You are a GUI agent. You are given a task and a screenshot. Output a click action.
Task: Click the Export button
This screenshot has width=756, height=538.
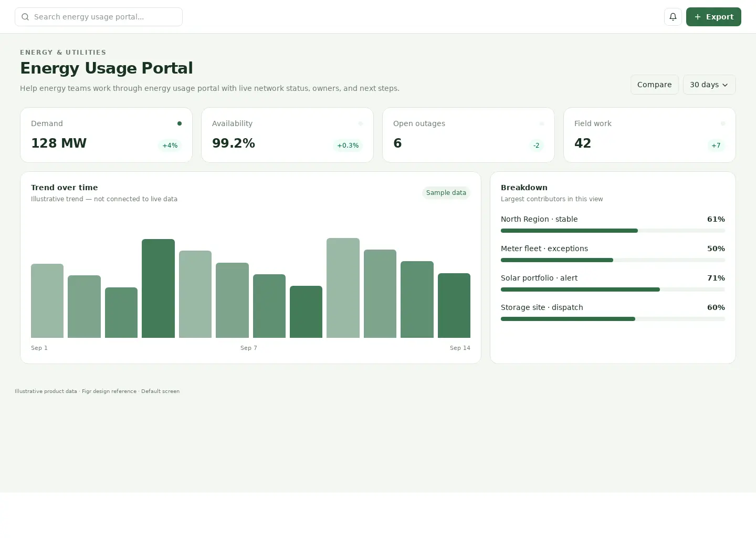pos(713,17)
